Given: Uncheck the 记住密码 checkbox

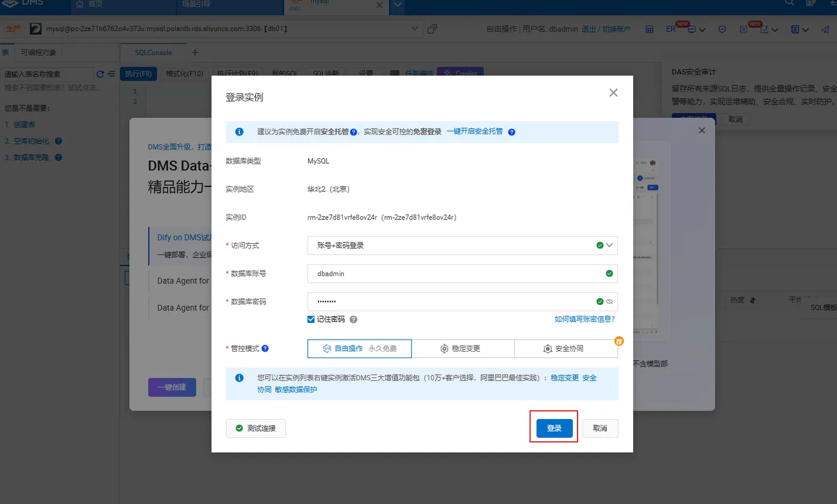Looking at the screenshot, I should [x=311, y=319].
